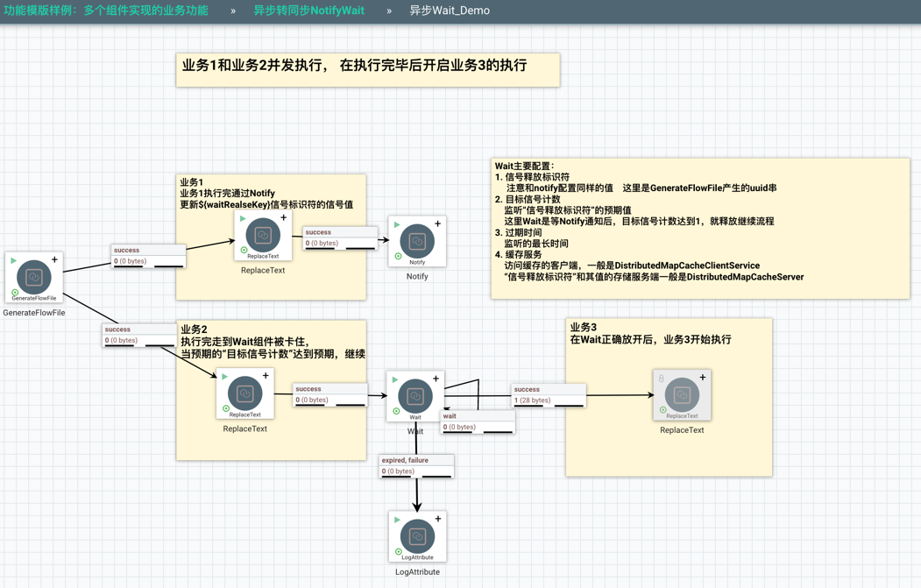The height and width of the screenshot is (588, 921).
Task: Select the GenerateFlowFile processor icon
Action: pos(33,277)
